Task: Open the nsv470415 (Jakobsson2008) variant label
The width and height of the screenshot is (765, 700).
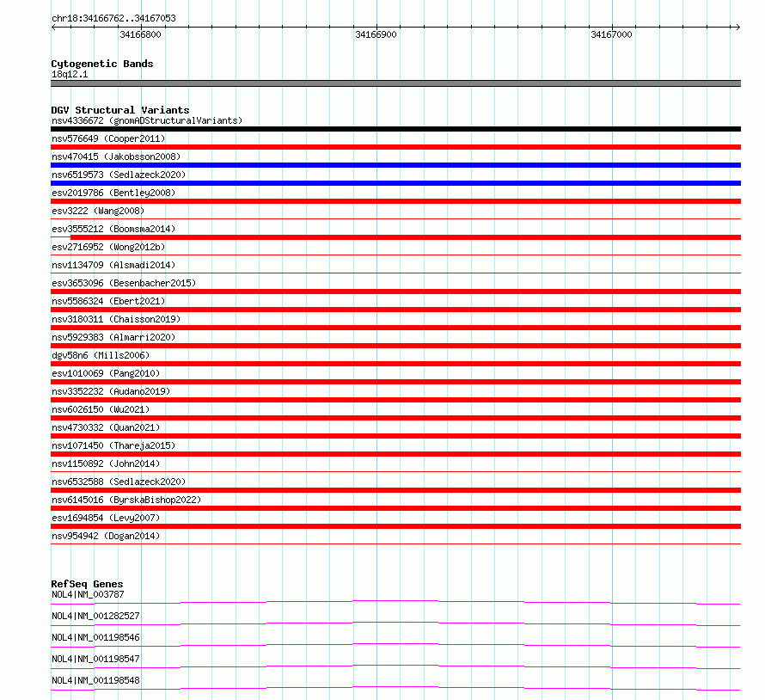Action: coord(116,157)
